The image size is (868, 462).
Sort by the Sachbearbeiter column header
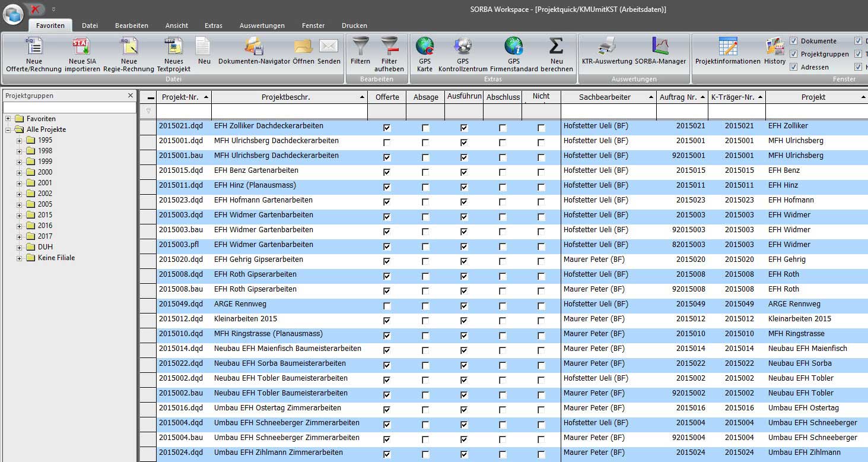click(x=608, y=97)
